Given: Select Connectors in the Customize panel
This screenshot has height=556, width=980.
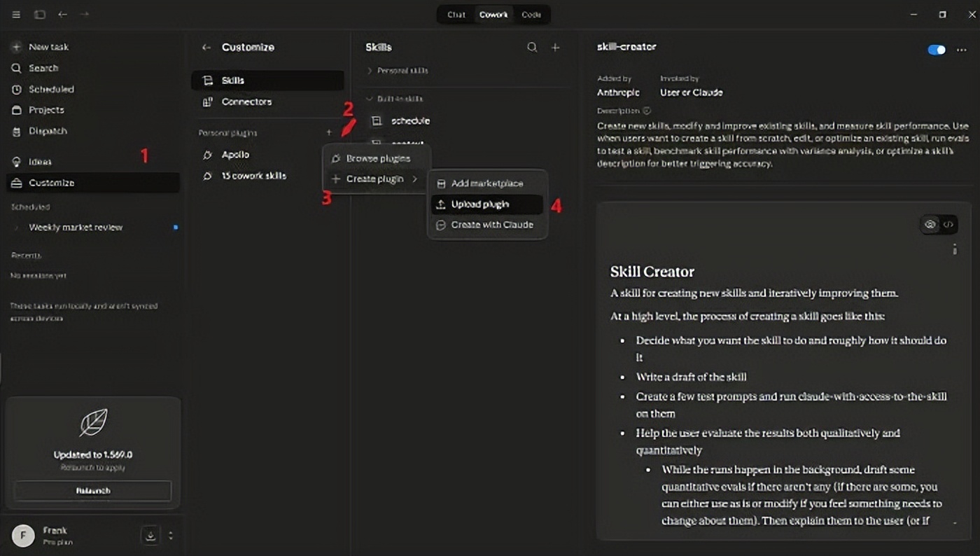Looking at the screenshot, I should (267, 102).
